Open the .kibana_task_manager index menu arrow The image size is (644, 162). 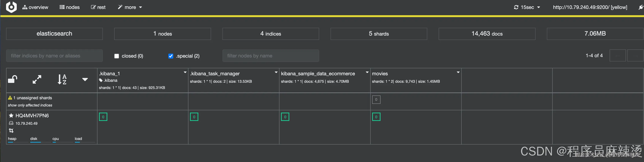click(x=276, y=72)
